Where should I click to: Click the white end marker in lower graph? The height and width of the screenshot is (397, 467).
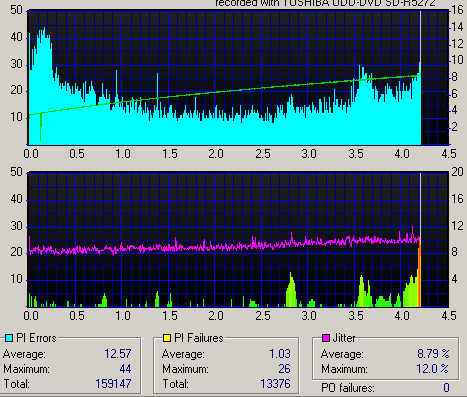(420, 205)
